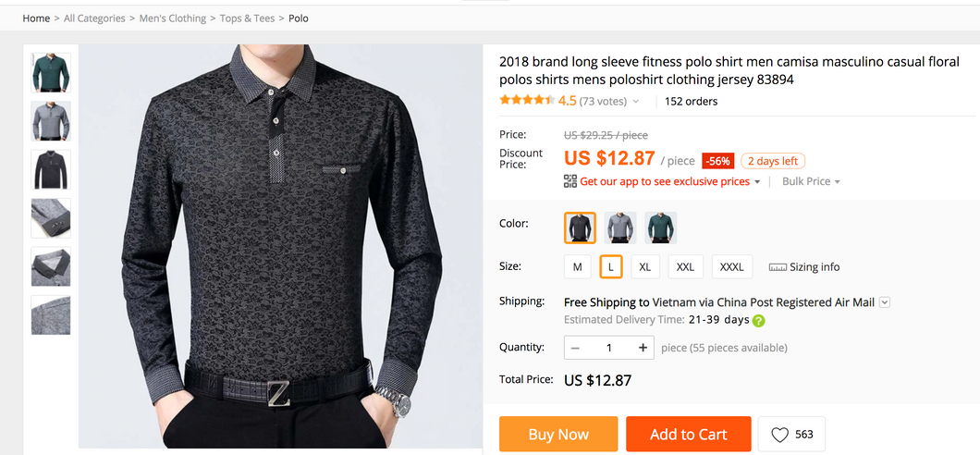Go to Men's Clothing breadcrumb
The width and height of the screenshot is (980, 455).
click(x=173, y=18)
